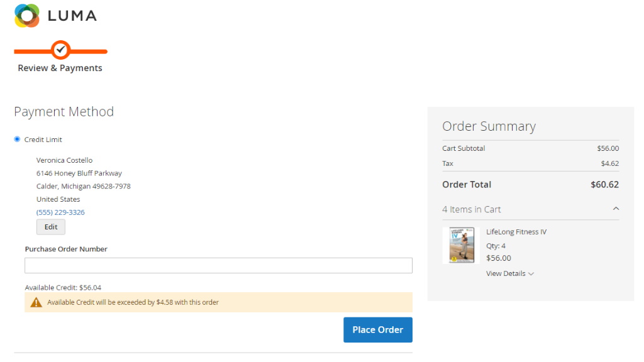Image resolution: width=644 pixels, height=362 pixels.
Task: Click the warning triangle icon
Action: (x=36, y=302)
